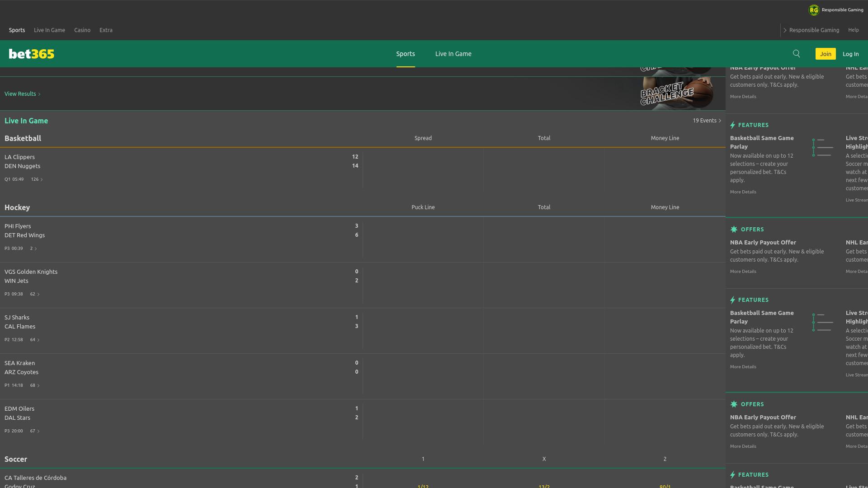Select Live In Game in the green header bar
This screenshot has height=488, width=868.
click(453, 54)
